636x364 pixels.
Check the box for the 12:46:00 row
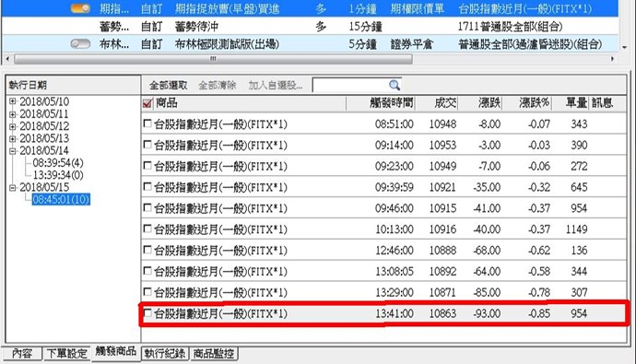(147, 250)
